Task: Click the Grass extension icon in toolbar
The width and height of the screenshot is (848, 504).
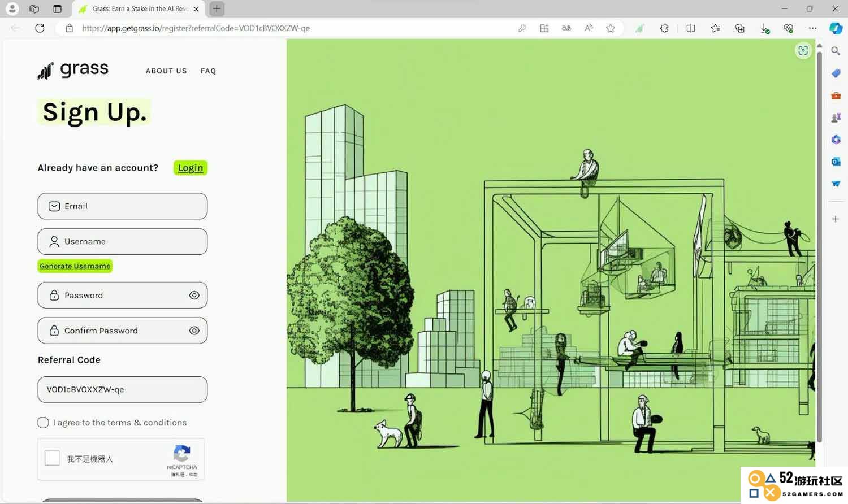Action: (x=640, y=28)
